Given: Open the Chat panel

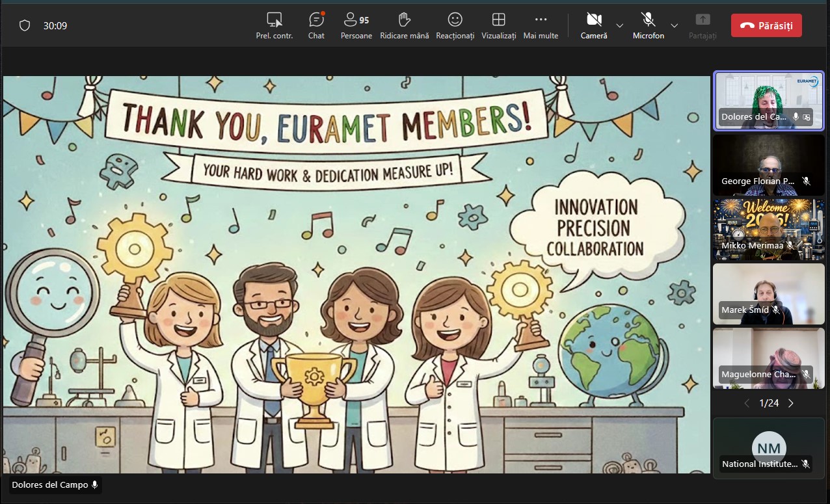Looking at the screenshot, I should pos(316,25).
